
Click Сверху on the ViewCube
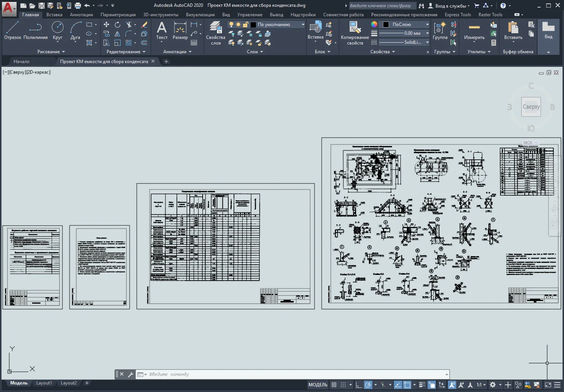(x=531, y=107)
